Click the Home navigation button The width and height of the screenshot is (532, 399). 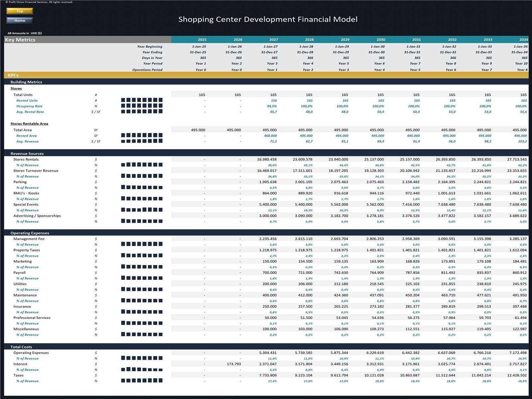click(20, 20)
